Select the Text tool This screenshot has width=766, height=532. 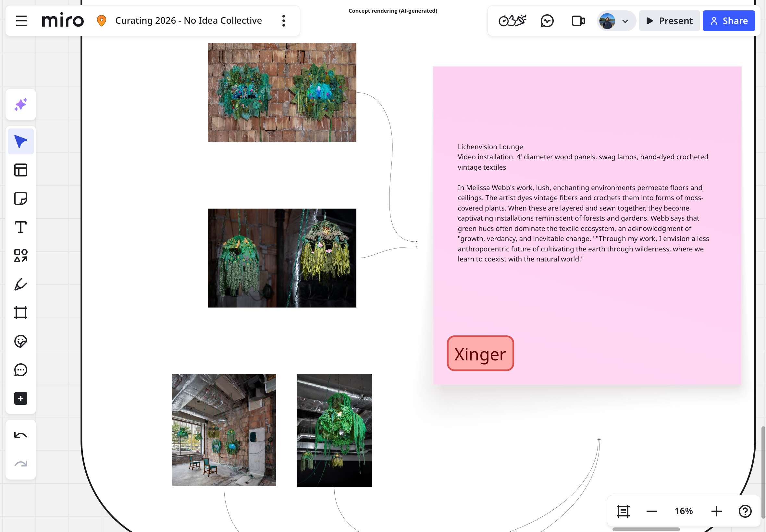pos(21,227)
